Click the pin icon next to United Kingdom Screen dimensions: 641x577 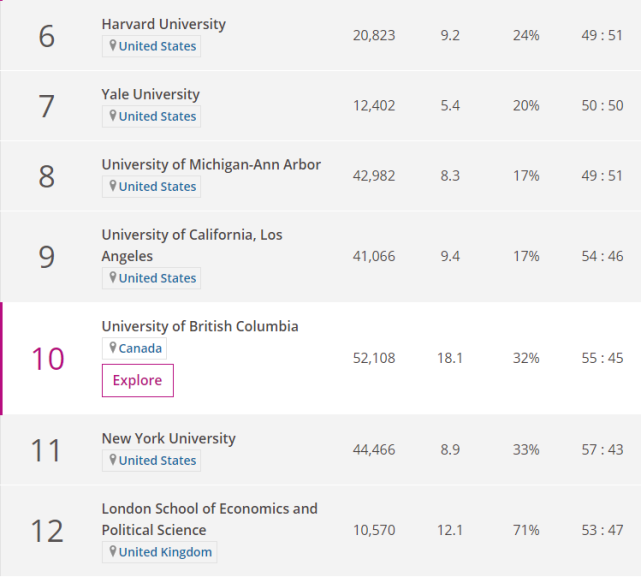coord(113,552)
